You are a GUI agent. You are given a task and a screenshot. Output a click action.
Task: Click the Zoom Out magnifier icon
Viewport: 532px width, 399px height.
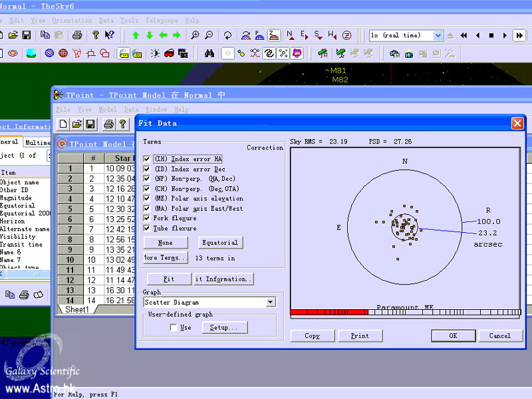coord(209,35)
